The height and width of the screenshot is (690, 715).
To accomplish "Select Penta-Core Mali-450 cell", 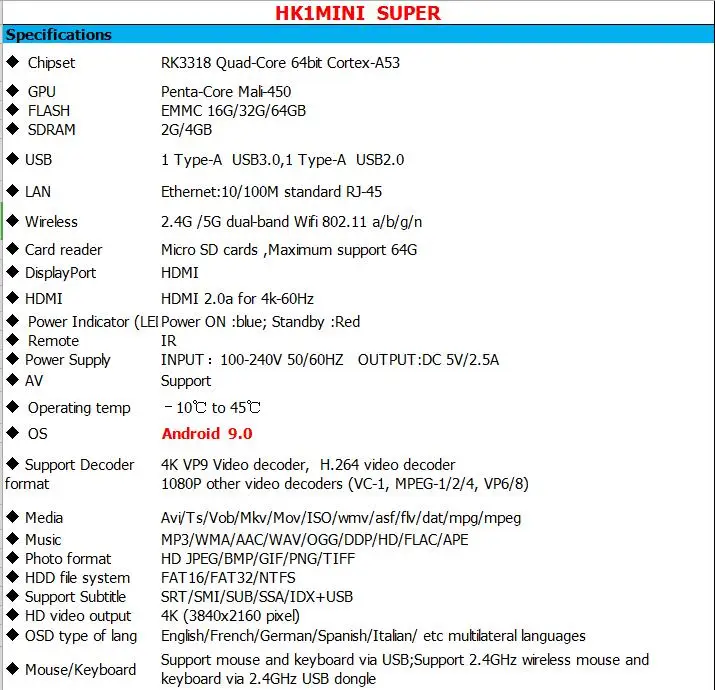I will click(x=226, y=92).
